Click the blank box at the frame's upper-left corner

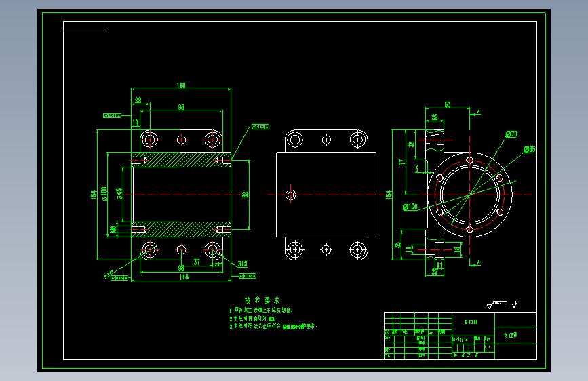tap(85, 25)
